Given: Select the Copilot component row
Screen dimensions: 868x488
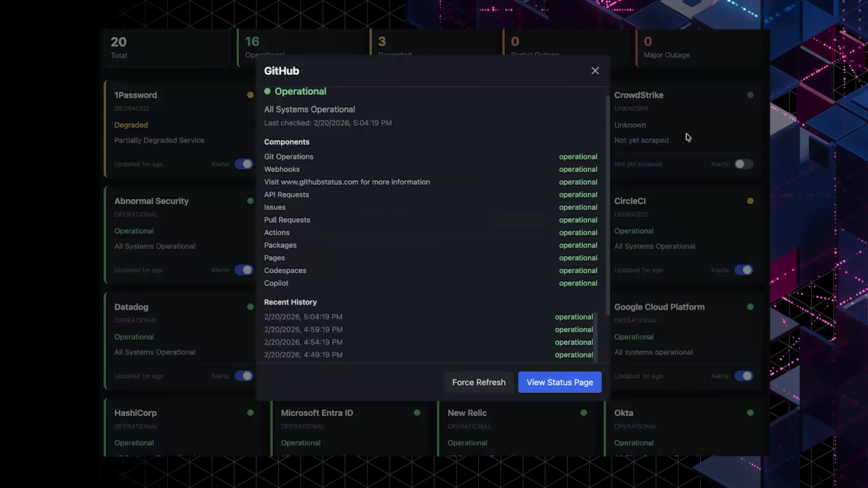Looking at the screenshot, I should (x=431, y=283).
